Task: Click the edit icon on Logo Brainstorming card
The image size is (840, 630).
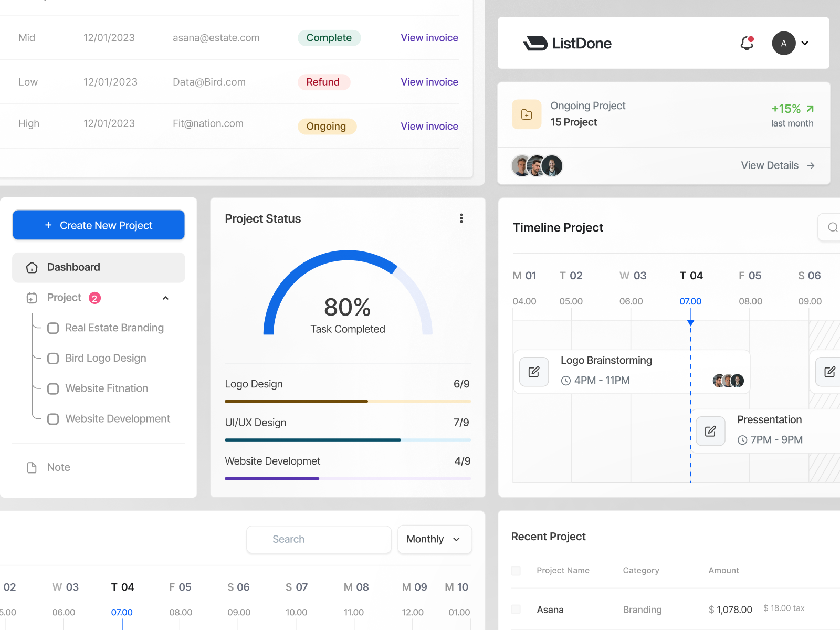Action: point(534,371)
